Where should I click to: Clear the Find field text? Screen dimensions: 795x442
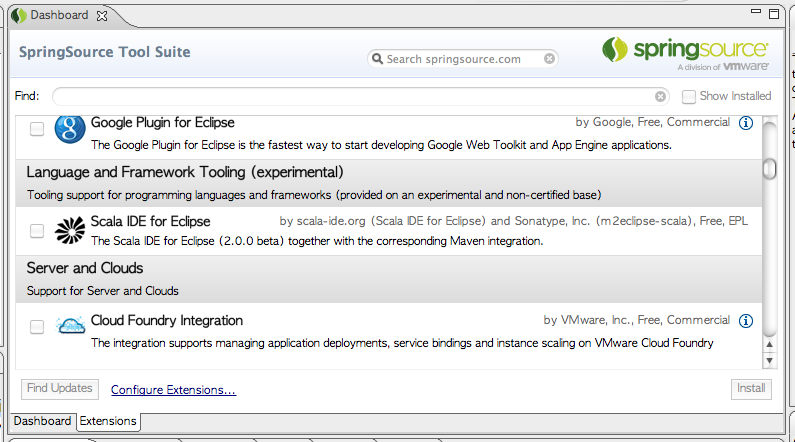click(x=660, y=96)
